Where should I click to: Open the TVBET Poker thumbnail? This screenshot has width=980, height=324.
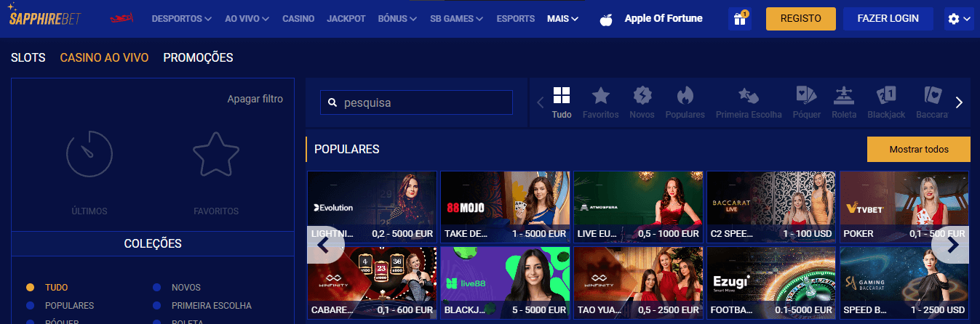pyautogui.click(x=904, y=207)
